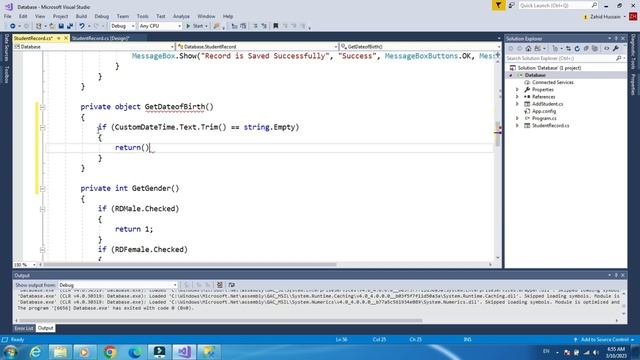Image resolution: width=640 pixels, height=360 pixels.
Task: Click the Properties wrench icon in Solution Explorer
Action: (x=616, y=49)
